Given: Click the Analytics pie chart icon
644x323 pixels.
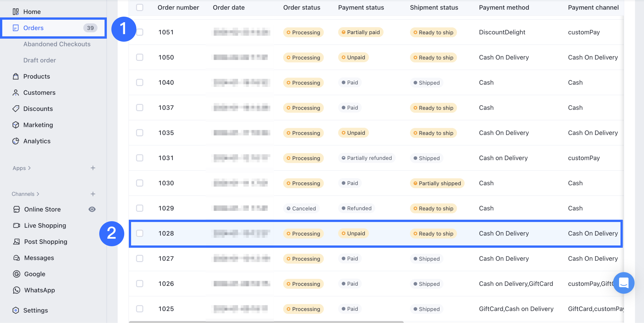Looking at the screenshot, I should [x=16, y=141].
